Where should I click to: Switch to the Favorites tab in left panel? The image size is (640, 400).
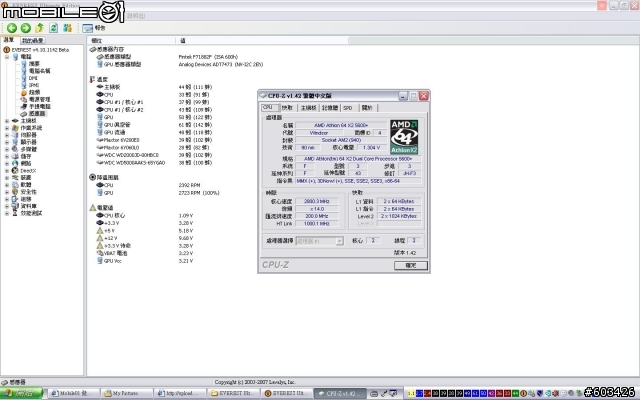33,40
